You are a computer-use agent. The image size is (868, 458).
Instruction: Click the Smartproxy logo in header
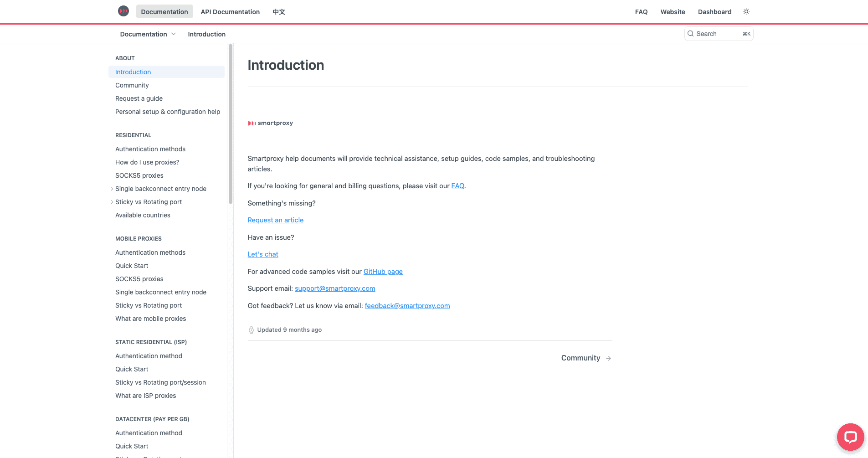point(123,11)
